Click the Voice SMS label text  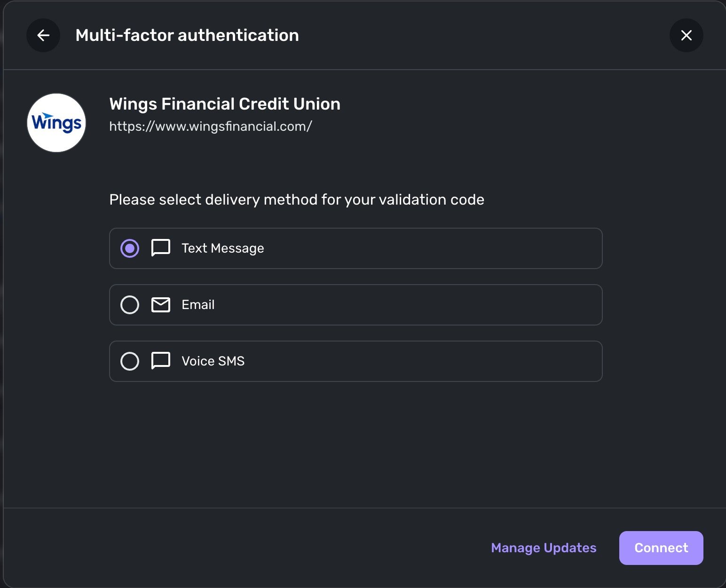(213, 361)
